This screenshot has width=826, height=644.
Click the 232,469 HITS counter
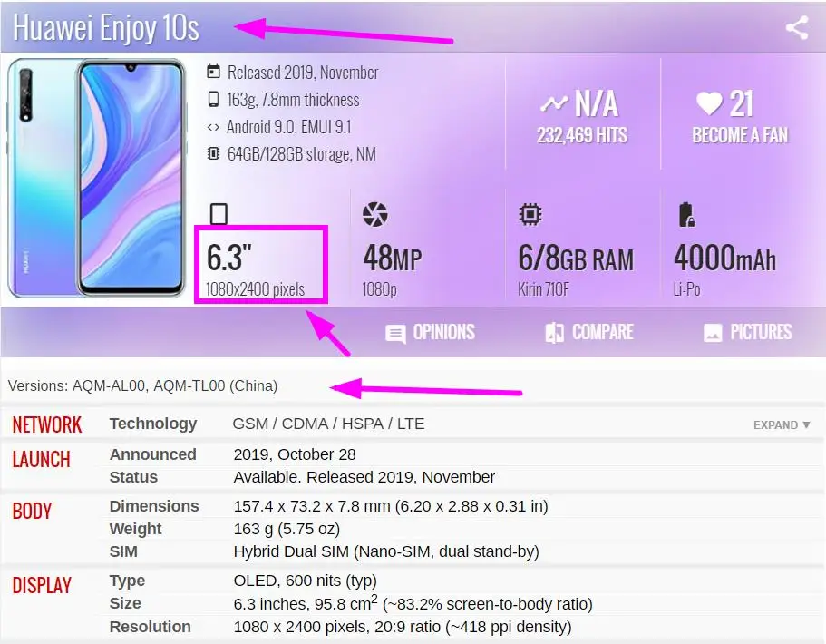pos(582,135)
